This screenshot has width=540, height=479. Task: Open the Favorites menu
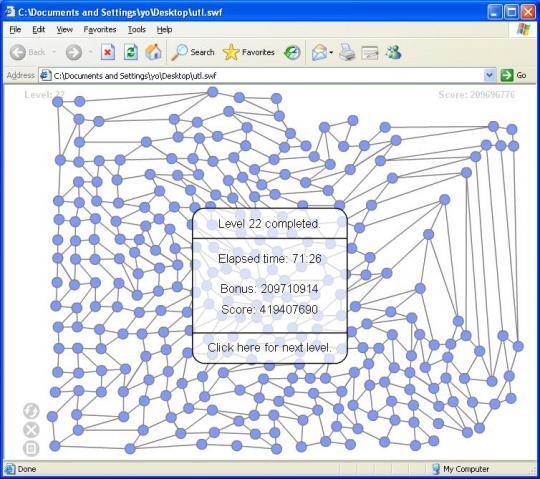100,30
